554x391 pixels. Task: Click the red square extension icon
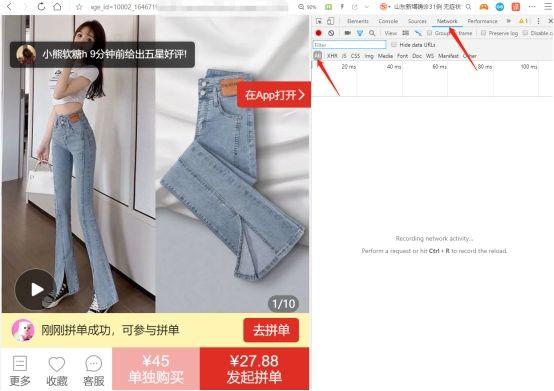516,7
